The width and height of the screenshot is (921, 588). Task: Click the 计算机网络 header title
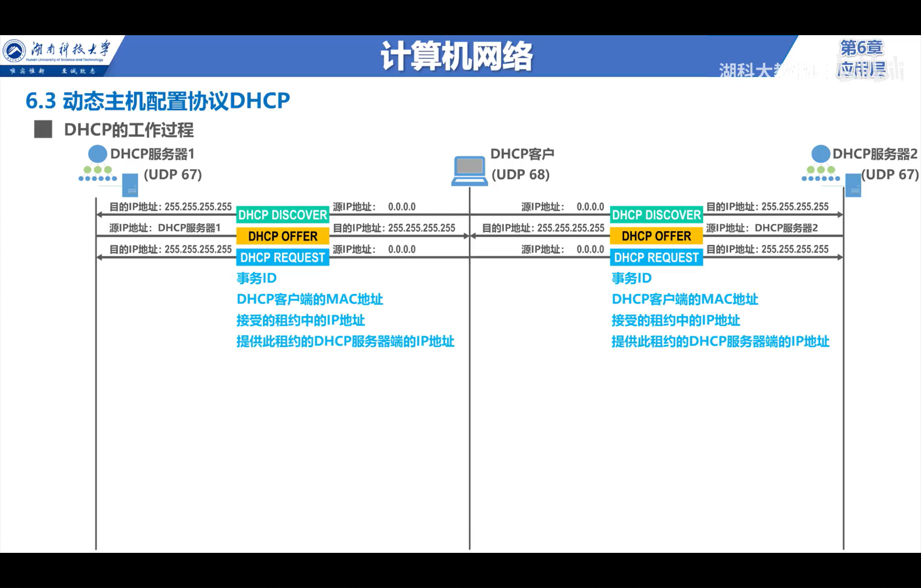coord(457,57)
